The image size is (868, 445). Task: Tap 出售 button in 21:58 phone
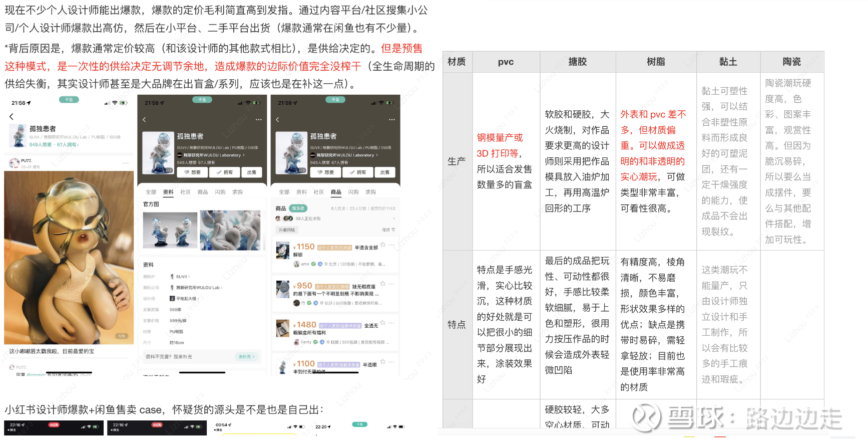click(x=252, y=172)
